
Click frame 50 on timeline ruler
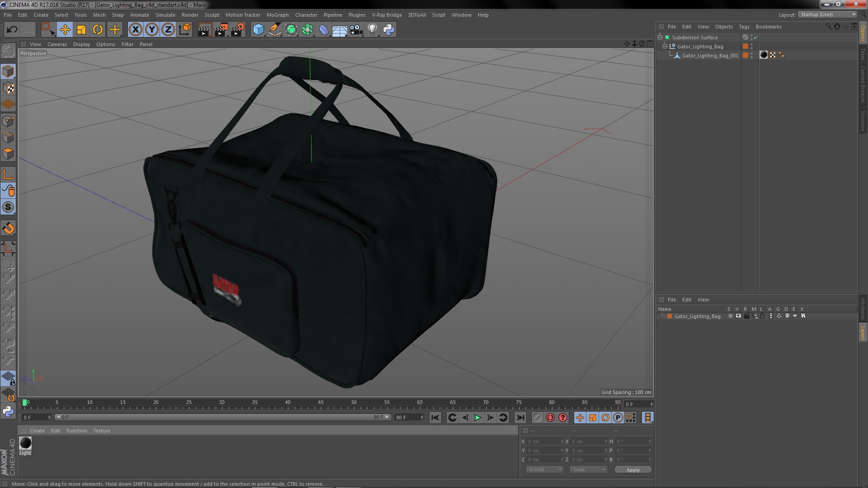tap(354, 402)
